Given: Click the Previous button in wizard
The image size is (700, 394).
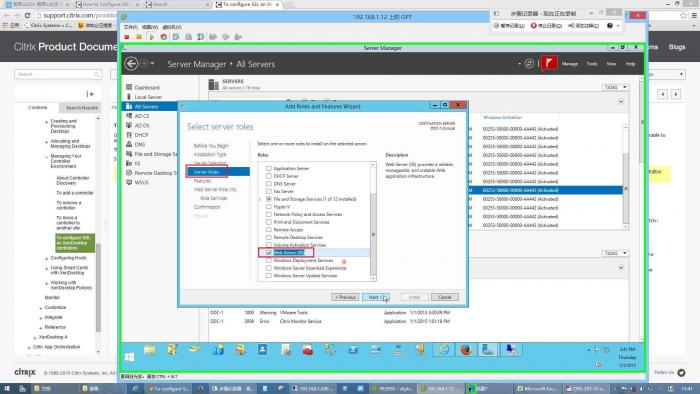Looking at the screenshot, I should coord(345,297).
